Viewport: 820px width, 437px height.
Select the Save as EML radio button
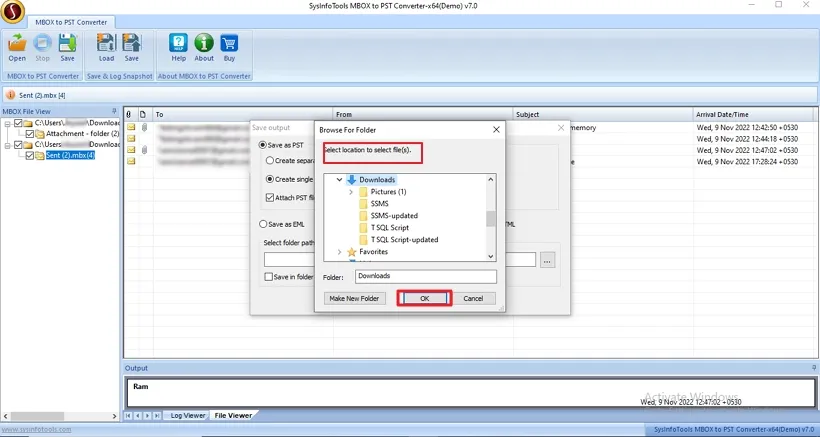(x=263, y=224)
